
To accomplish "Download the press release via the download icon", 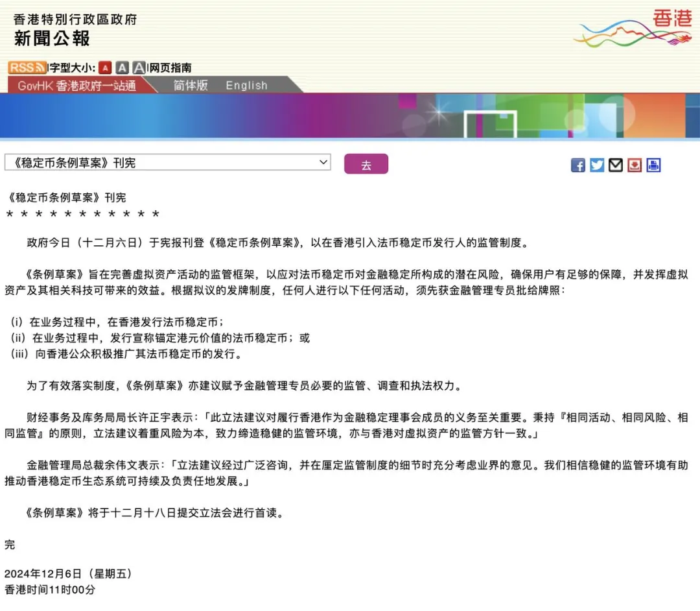I will [x=634, y=165].
